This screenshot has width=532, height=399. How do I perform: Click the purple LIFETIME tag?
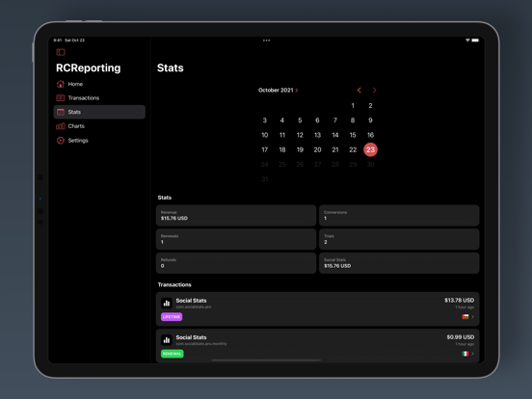pos(172,317)
